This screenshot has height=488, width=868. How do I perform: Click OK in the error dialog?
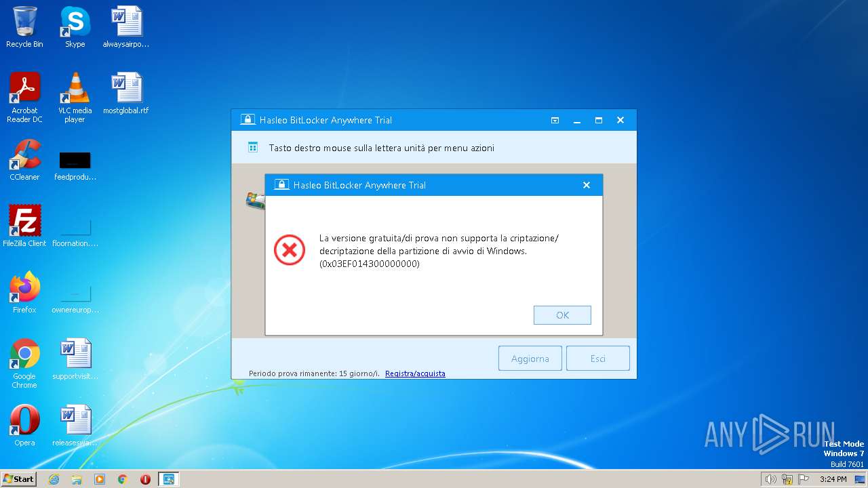562,315
